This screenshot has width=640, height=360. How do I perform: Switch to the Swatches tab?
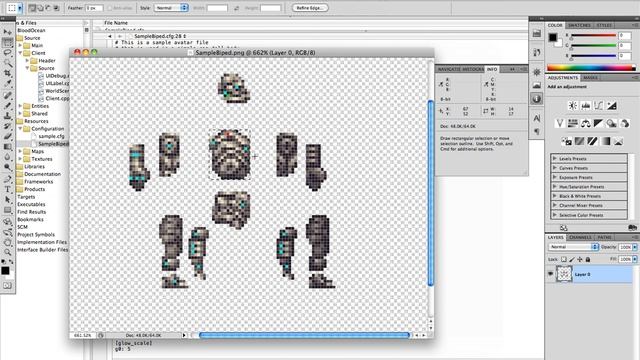[579, 25]
